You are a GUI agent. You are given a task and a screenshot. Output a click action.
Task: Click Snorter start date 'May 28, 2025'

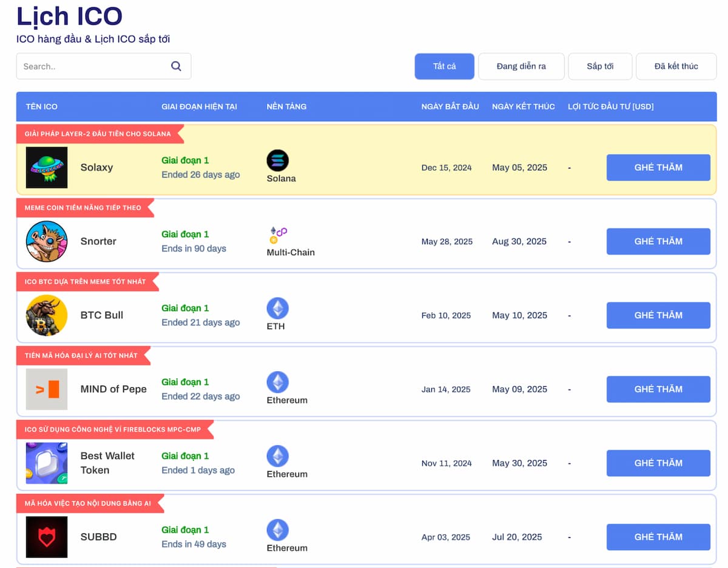[447, 241]
